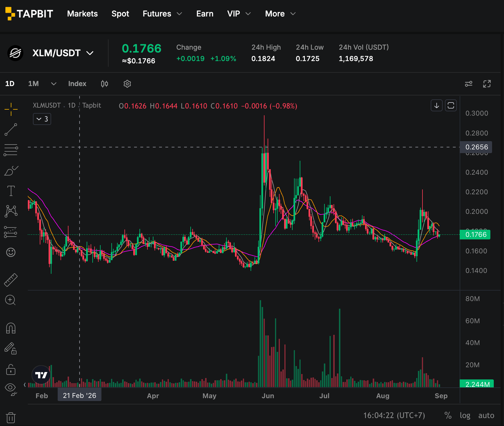Click the +0.0019 change amount
Image resolution: width=504 pixels, height=426 pixels.
point(190,59)
